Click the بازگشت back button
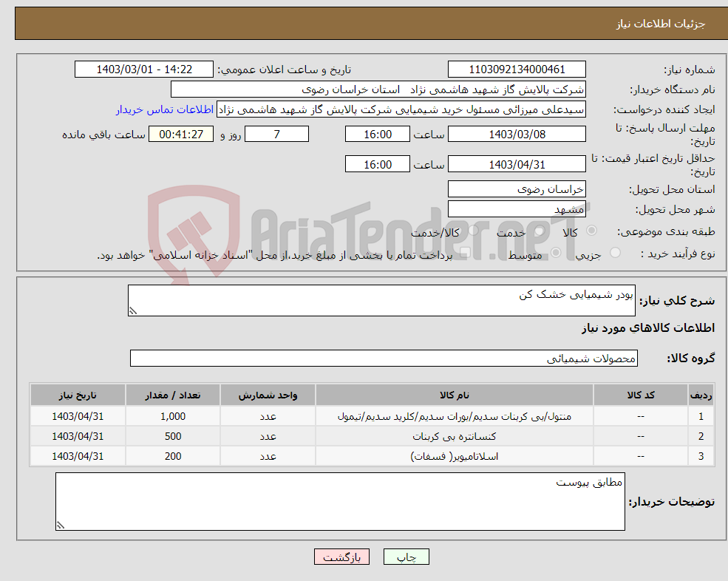The height and width of the screenshot is (581, 728). 341,557
